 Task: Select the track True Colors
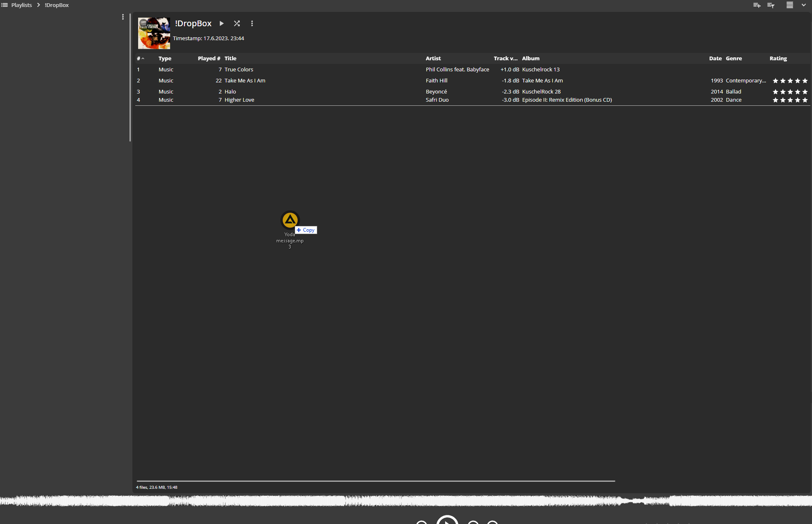tap(239, 69)
